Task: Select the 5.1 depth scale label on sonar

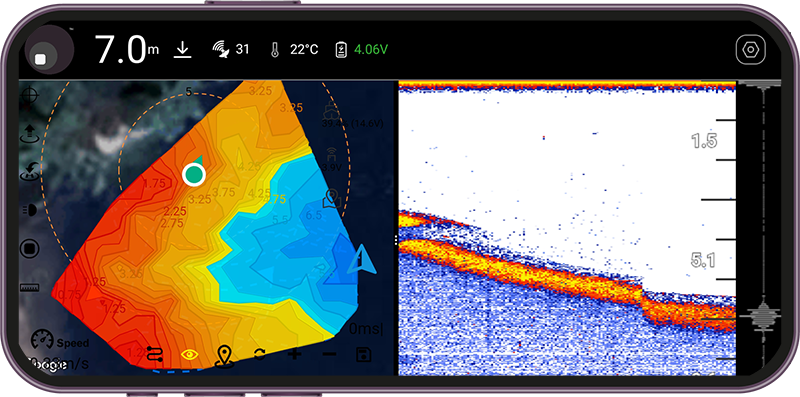Action: tap(704, 261)
